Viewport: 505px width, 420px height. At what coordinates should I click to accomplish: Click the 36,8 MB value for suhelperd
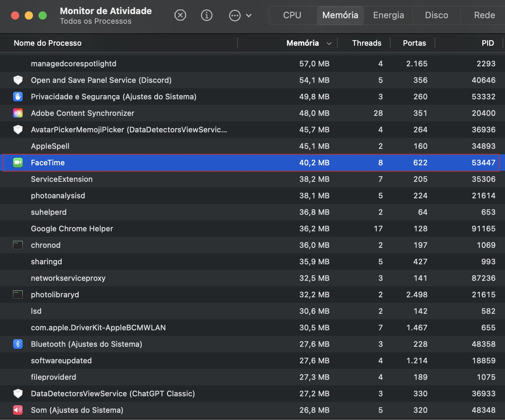(314, 212)
